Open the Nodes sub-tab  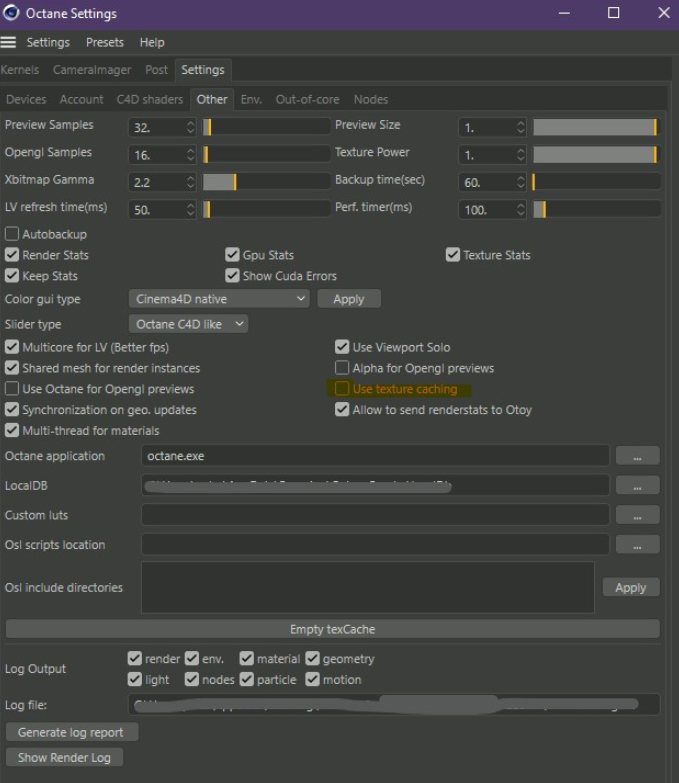click(x=371, y=99)
